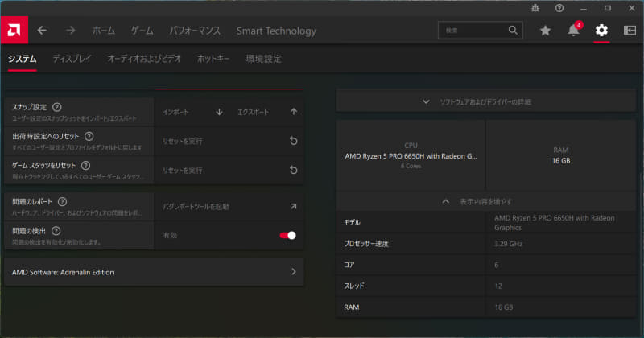Click the RAM row value 16 GB
644x338 pixels.
[x=504, y=307]
